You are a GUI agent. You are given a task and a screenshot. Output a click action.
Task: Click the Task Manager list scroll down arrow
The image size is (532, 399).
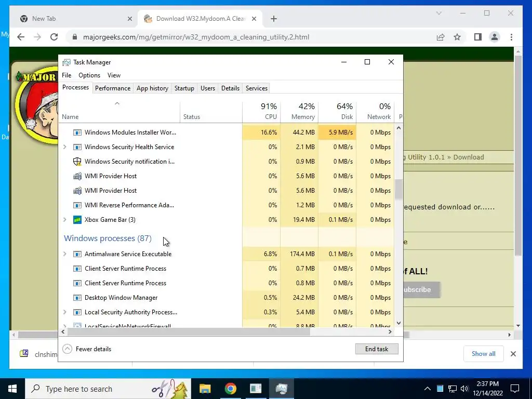point(398,323)
